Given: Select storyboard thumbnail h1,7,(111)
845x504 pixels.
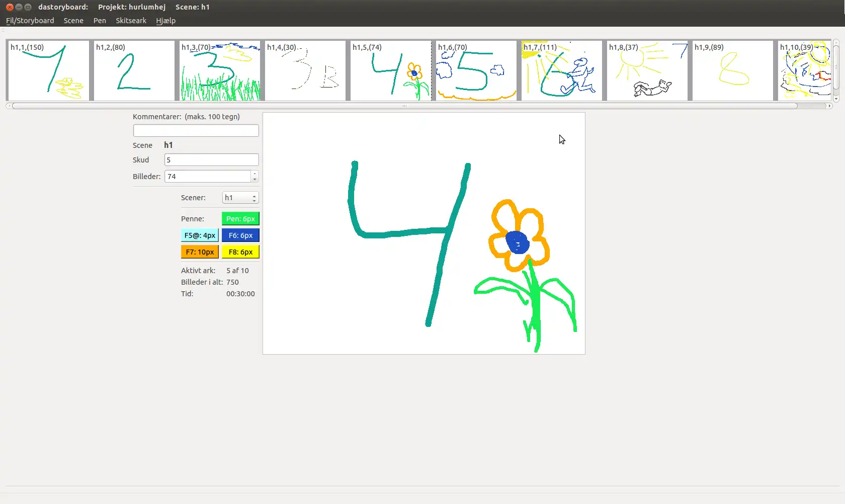Looking at the screenshot, I should (x=562, y=71).
